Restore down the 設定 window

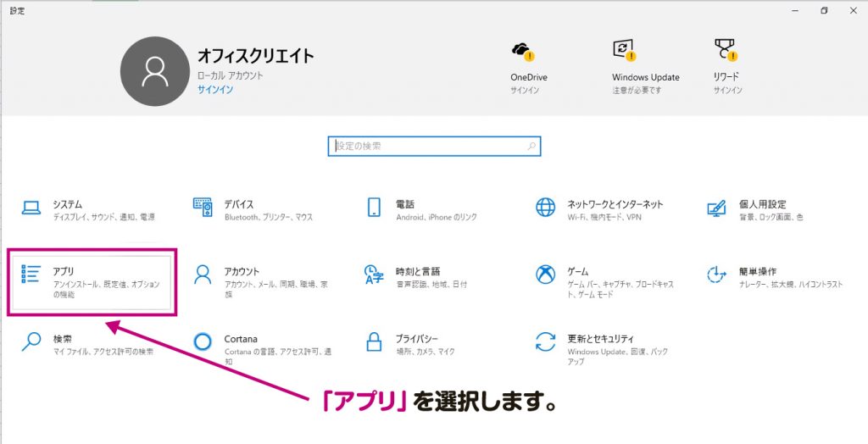tap(824, 10)
